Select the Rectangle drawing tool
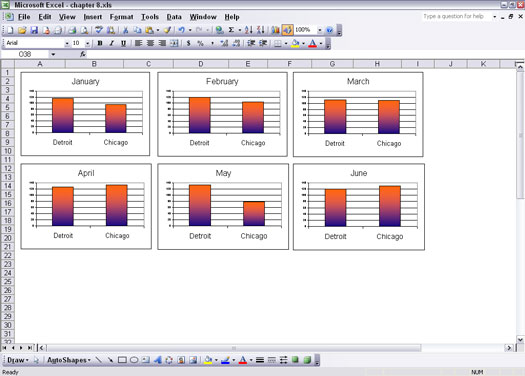 (x=122, y=360)
